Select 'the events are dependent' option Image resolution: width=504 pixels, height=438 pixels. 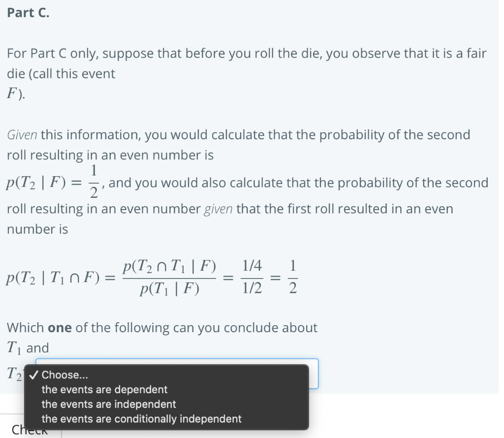pyautogui.click(x=104, y=389)
